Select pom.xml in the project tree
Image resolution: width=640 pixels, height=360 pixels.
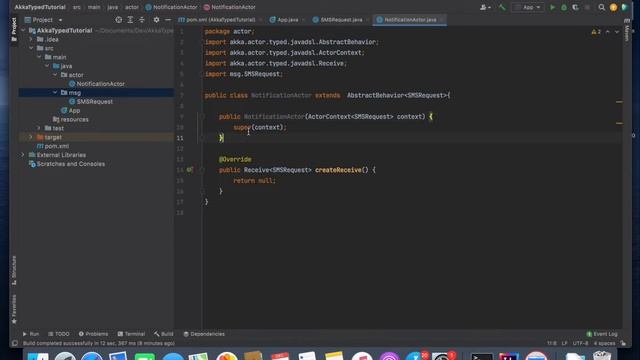(53, 146)
